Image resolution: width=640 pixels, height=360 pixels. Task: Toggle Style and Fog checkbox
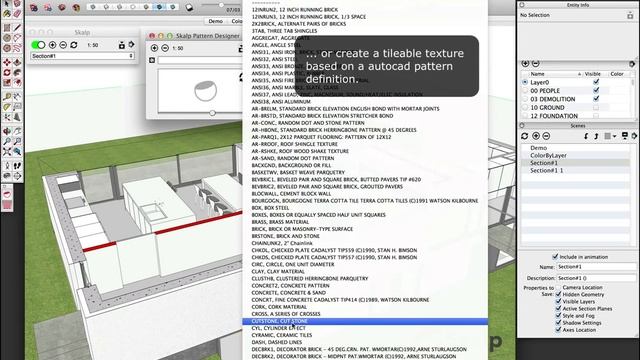click(x=558, y=316)
